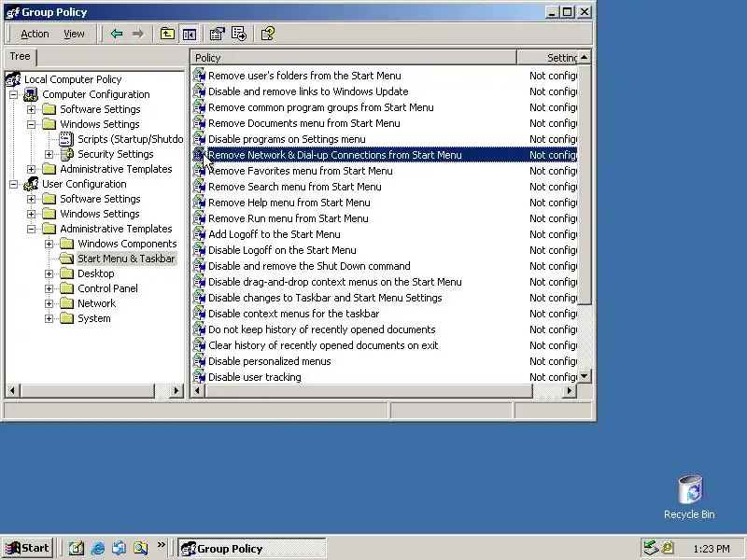Go up one level with folder icon
The image size is (747, 560).
[167, 34]
